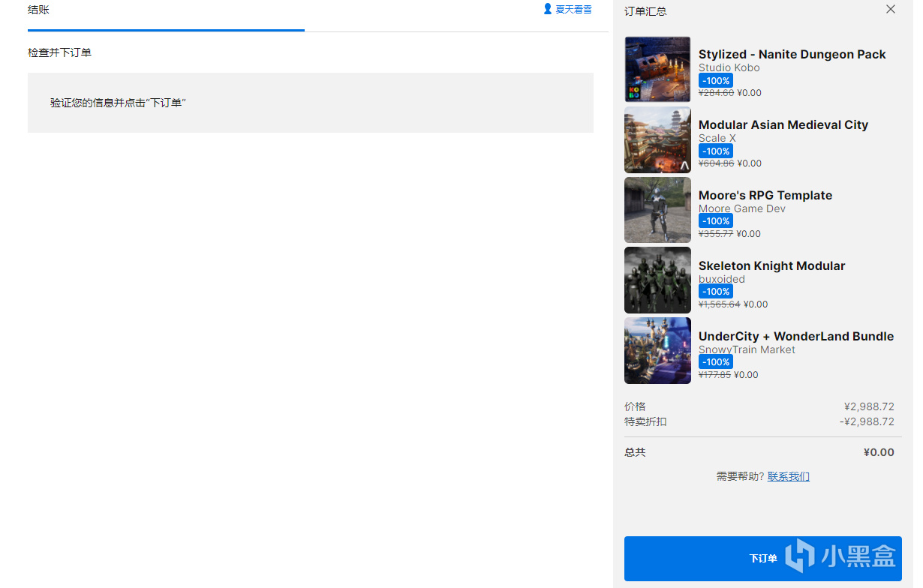Click the struck-through ¥1,565.64 price
Image resolution: width=923 pixels, height=588 pixels.
pos(720,304)
